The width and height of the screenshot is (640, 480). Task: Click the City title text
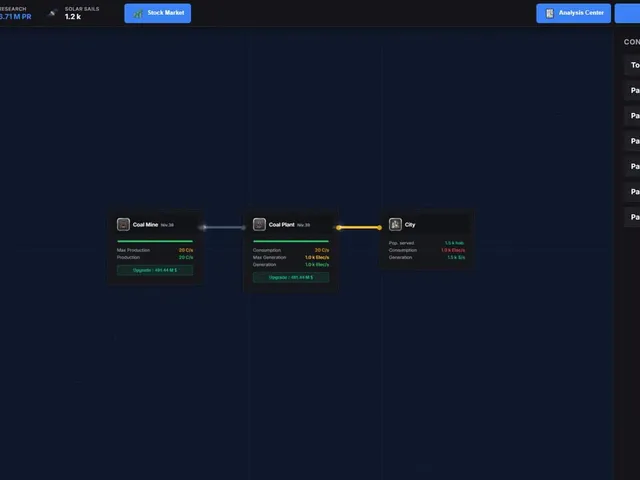pyautogui.click(x=410, y=224)
